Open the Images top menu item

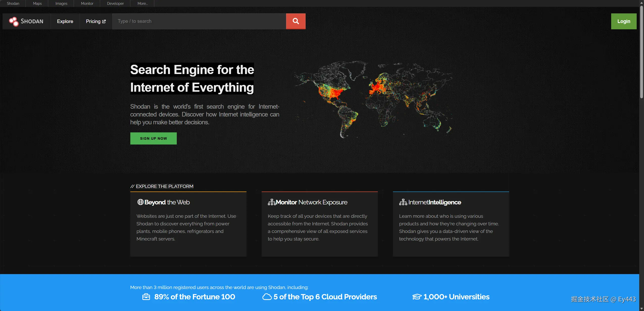point(61,4)
